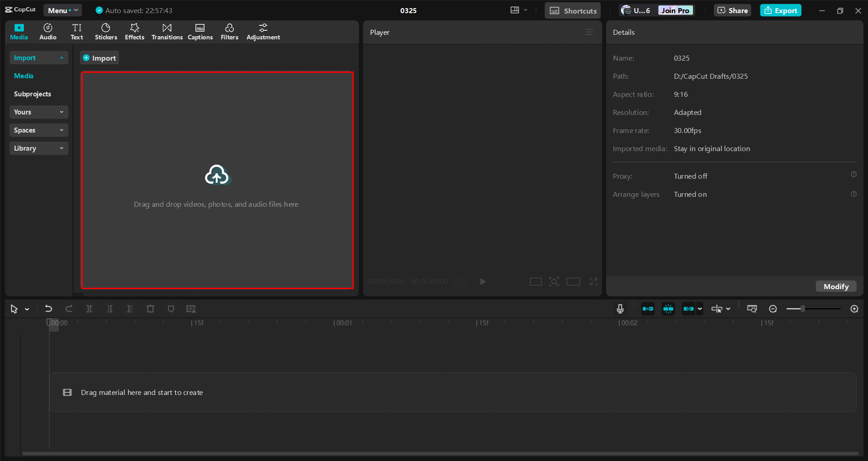
Task: Toggle link materials
Action: click(x=688, y=309)
